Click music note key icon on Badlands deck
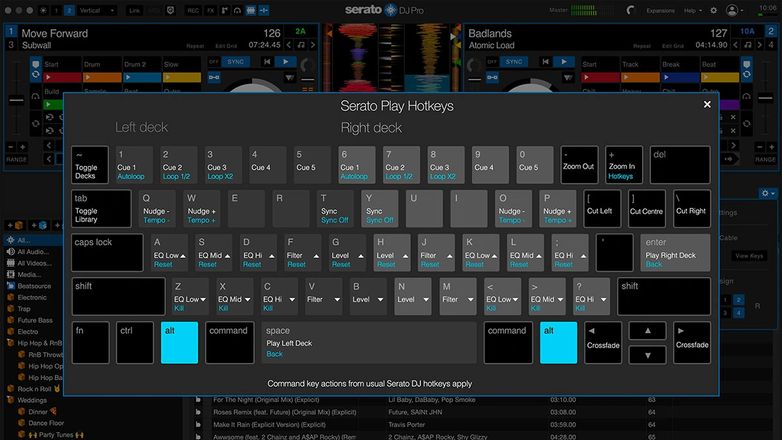 click(748, 45)
